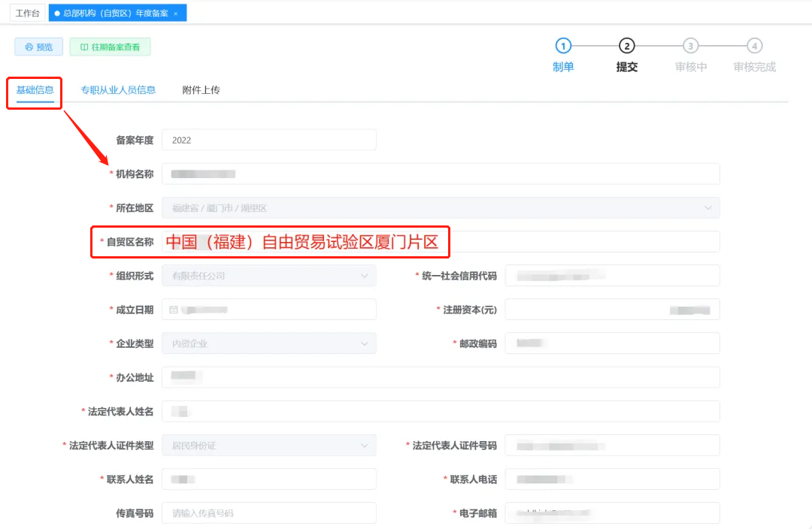This screenshot has width=812, height=529.
Task: Open the 企业类型 dropdown
Action: coord(268,343)
